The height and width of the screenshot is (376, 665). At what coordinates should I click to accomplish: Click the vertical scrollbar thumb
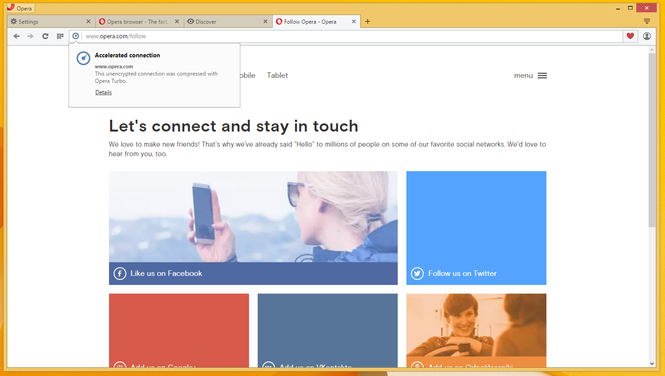click(652, 140)
